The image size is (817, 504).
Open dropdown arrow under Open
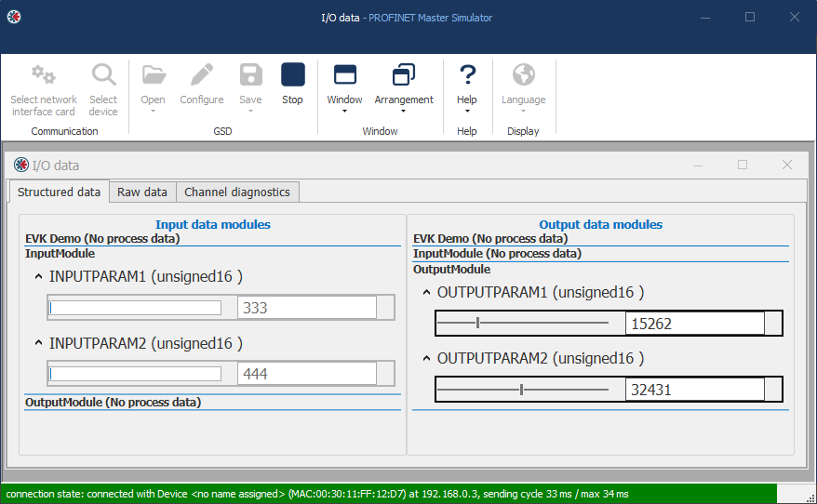pyautogui.click(x=154, y=111)
